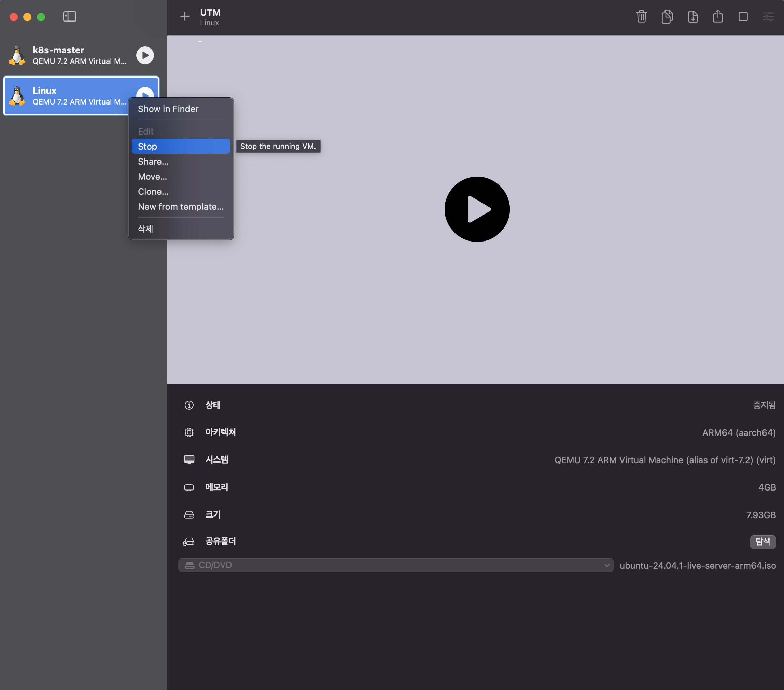Open the CD/DVD dropdown
The width and height of the screenshot is (784, 690).
pos(395,565)
